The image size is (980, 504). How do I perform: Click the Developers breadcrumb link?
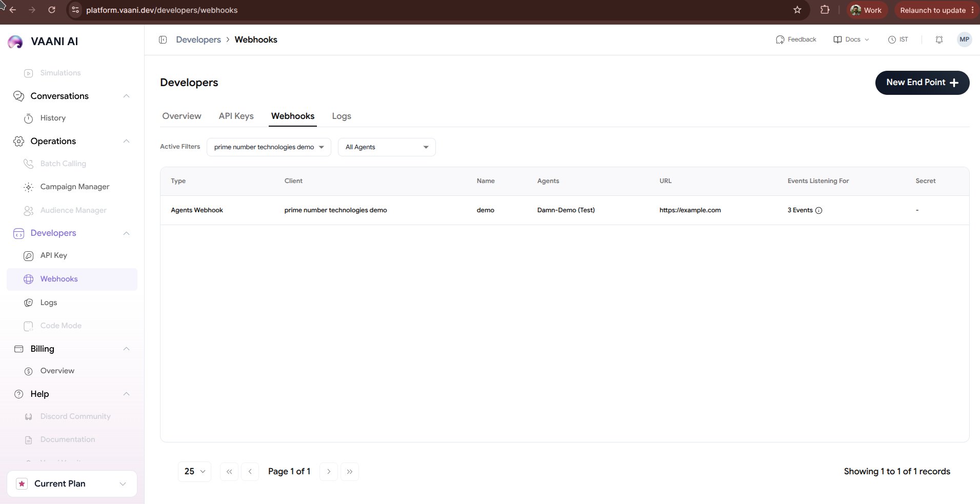(198, 39)
